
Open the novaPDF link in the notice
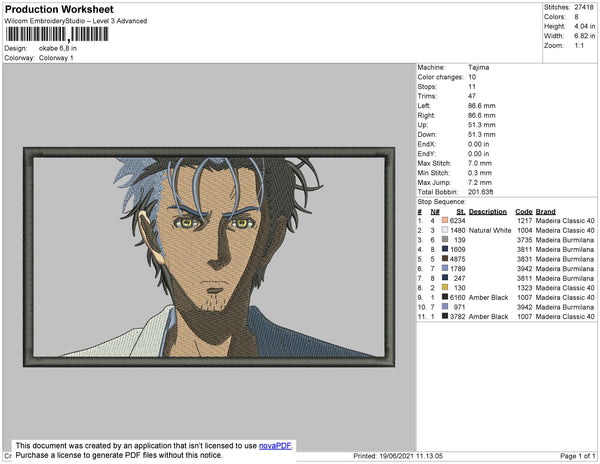275,446
